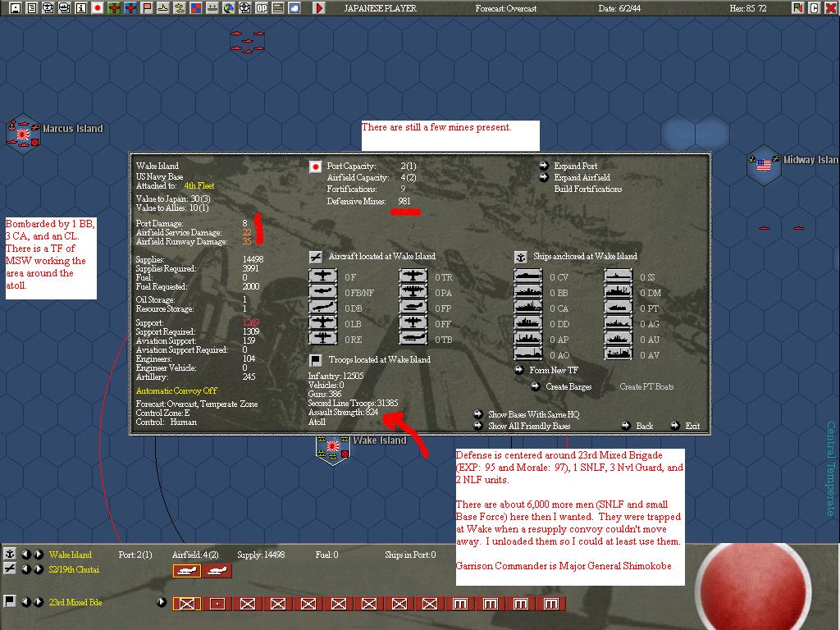Select the transport (TR) aircraft icon
Image resolution: width=840 pixels, height=630 pixels.
point(413,276)
